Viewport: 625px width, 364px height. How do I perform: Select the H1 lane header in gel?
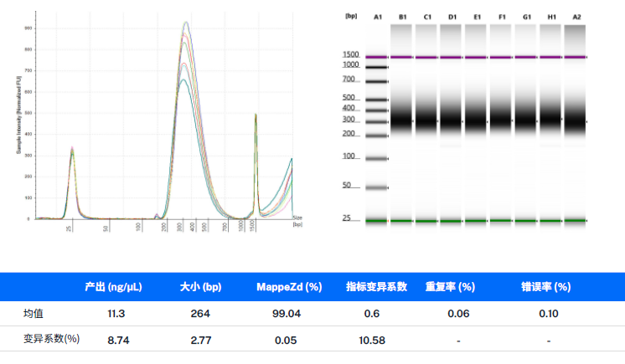(x=550, y=16)
